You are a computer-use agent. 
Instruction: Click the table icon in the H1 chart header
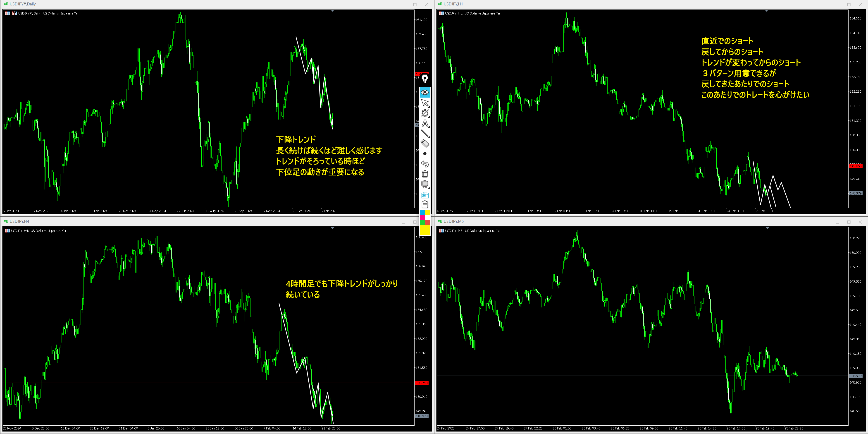(x=441, y=14)
